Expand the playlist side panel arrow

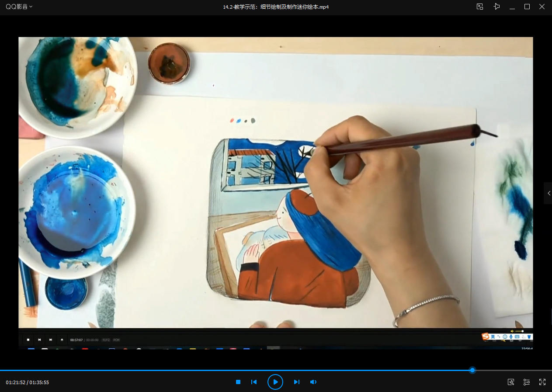point(549,193)
